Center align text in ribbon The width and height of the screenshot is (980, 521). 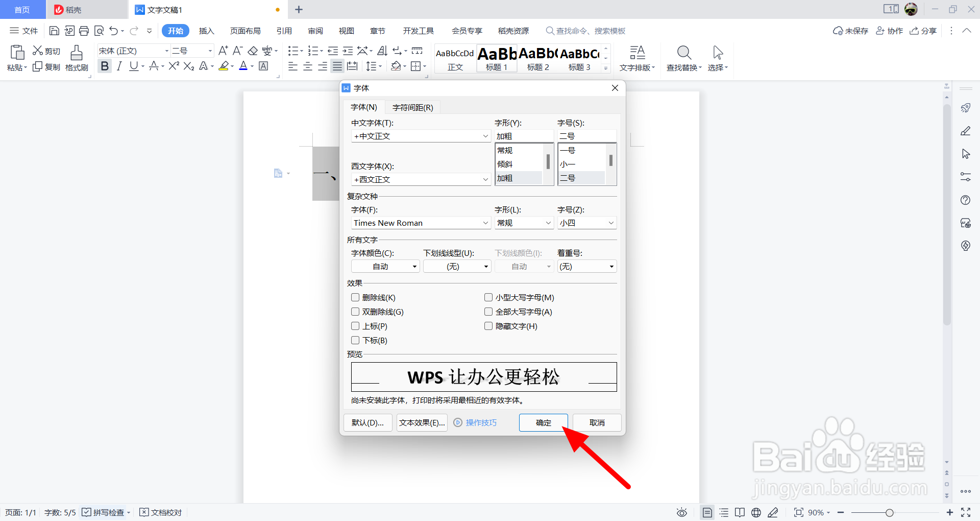(x=308, y=66)
